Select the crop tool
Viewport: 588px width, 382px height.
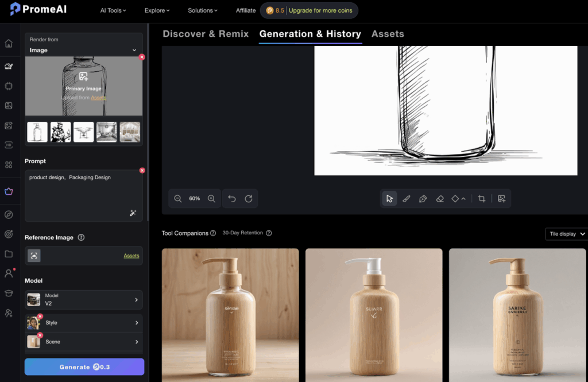coord(482,199)
